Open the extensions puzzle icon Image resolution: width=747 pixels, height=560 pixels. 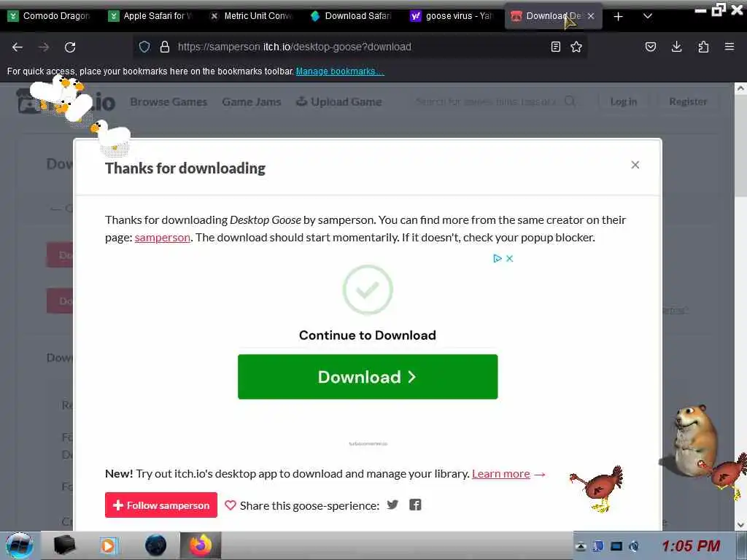pyautogui.click(x=703, y=47)
